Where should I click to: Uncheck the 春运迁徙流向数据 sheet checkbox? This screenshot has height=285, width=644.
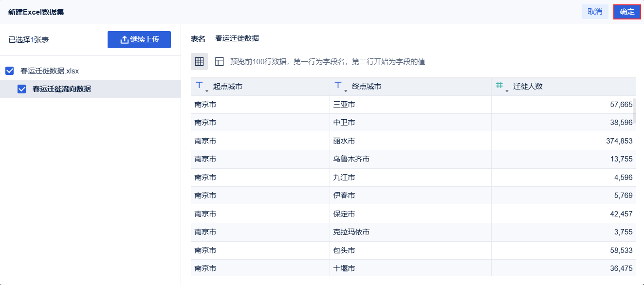pyautogui.click(x=21, y=89)
